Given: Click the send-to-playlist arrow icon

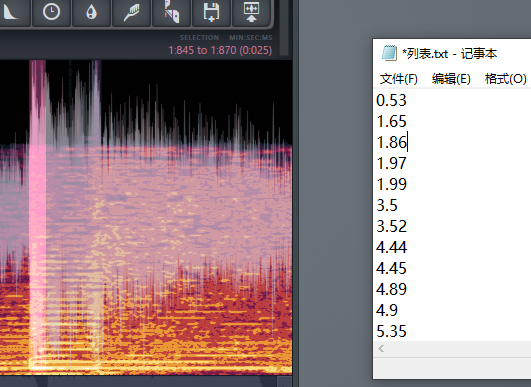Looking at the screenshot, I should [x=251, y=12].
